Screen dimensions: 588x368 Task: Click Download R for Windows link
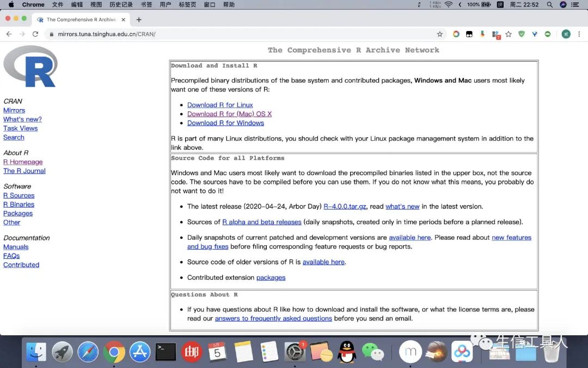pos(225,123)
